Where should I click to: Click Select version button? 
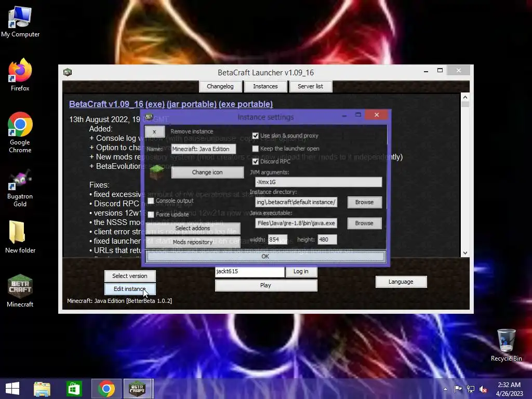click(130, 276)
